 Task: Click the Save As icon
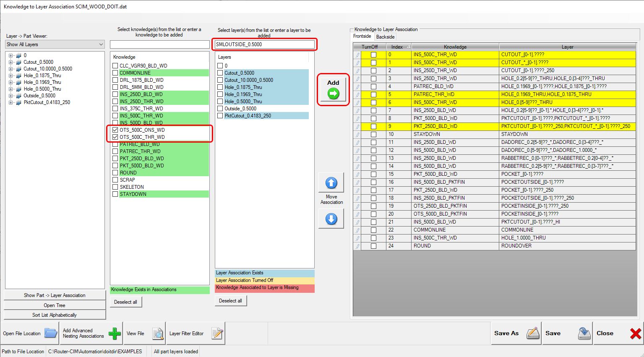coord(532,333)
